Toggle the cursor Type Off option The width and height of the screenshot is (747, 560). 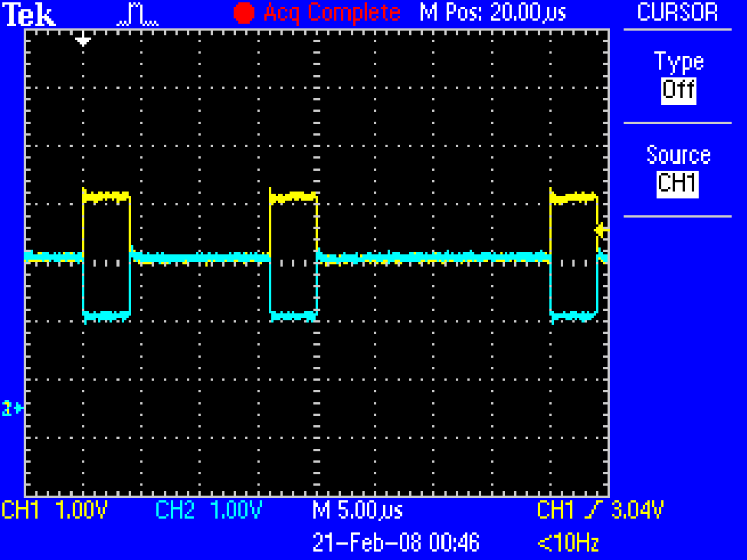point(678,90)
